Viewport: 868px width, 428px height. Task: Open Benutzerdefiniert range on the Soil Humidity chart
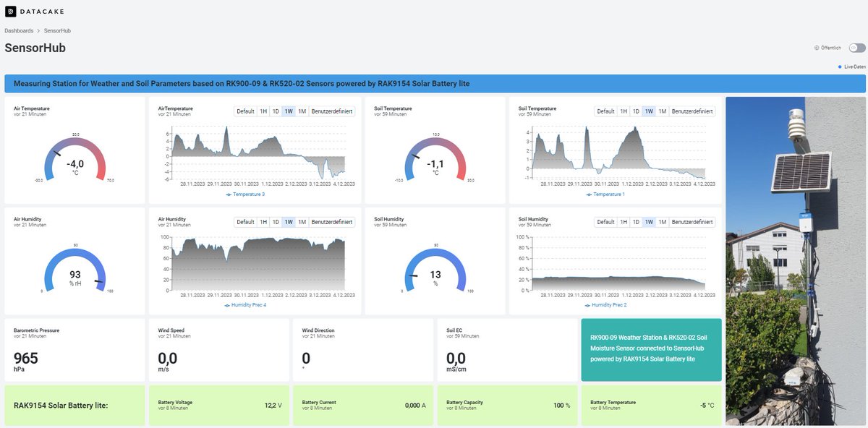(x=693, y=222)
